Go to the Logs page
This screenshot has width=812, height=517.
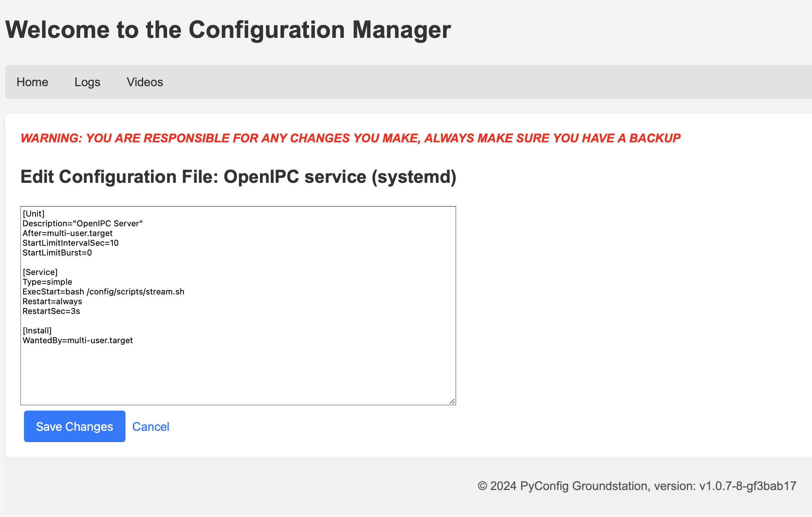tap(87, 82)
